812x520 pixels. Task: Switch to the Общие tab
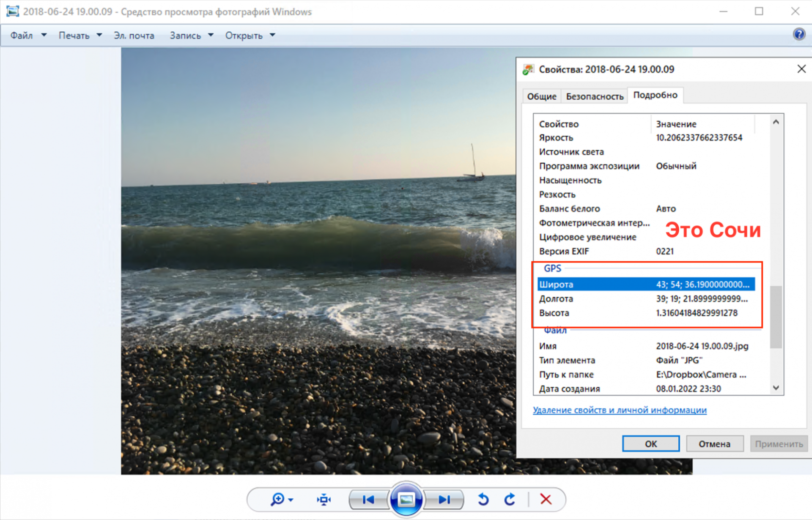click(541, 96)
